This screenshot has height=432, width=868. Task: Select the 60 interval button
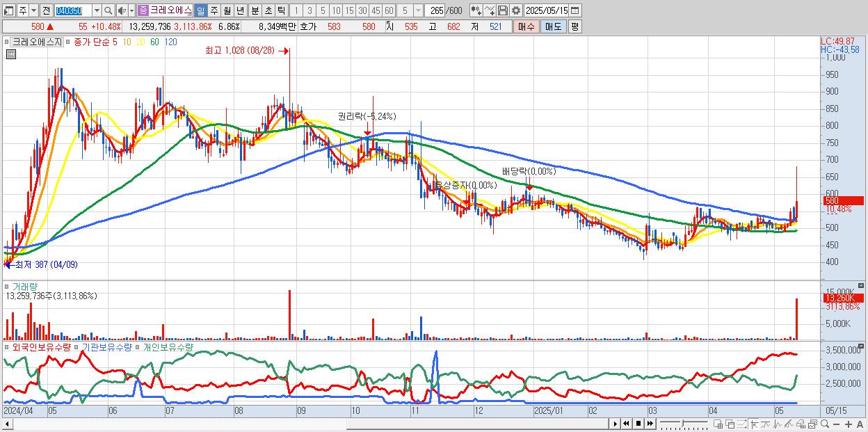pos(388,10)
